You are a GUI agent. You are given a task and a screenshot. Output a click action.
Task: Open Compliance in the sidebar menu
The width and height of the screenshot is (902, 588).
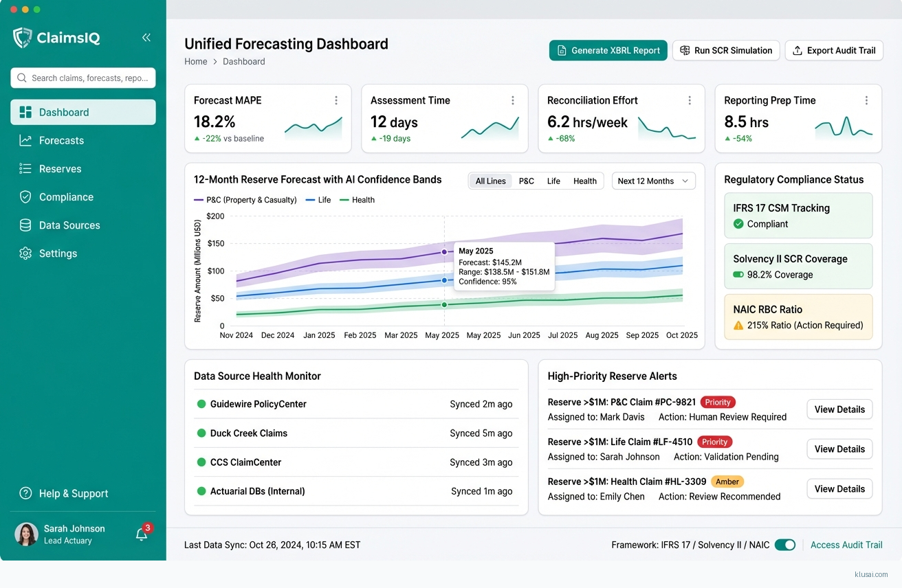coord(66,197)
